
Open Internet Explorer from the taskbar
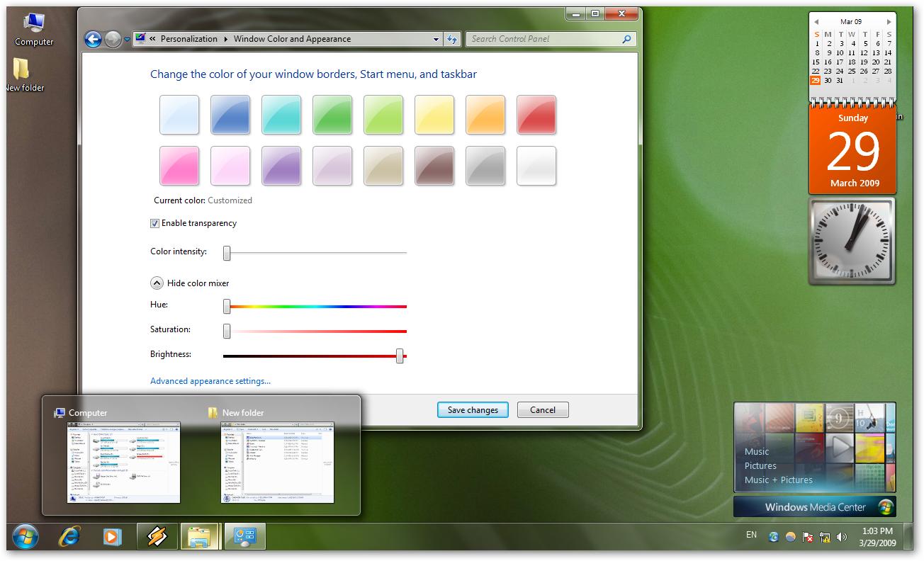pos(69,537)
